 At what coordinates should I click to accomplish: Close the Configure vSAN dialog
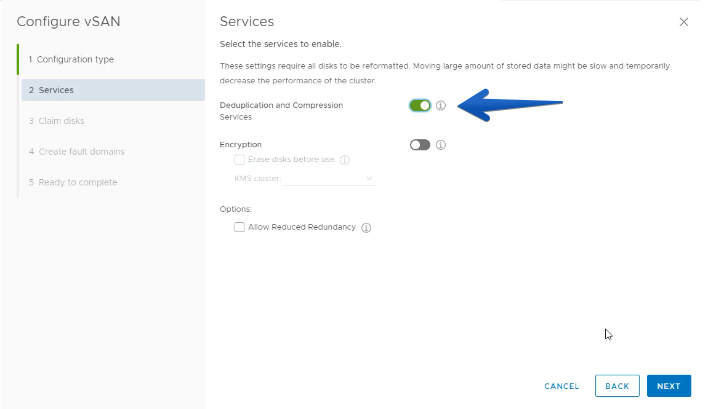(x=683, y=22)
